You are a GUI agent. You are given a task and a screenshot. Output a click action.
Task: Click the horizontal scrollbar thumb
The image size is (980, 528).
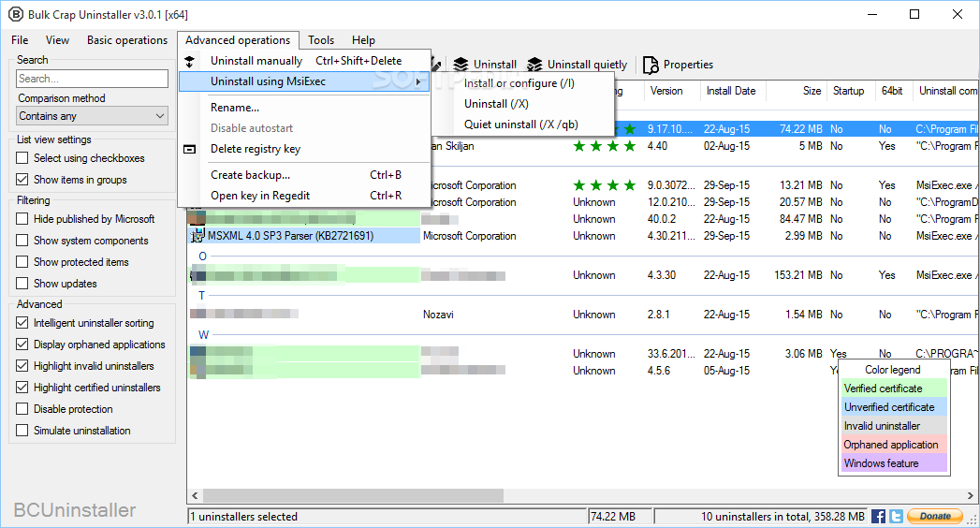353,495
